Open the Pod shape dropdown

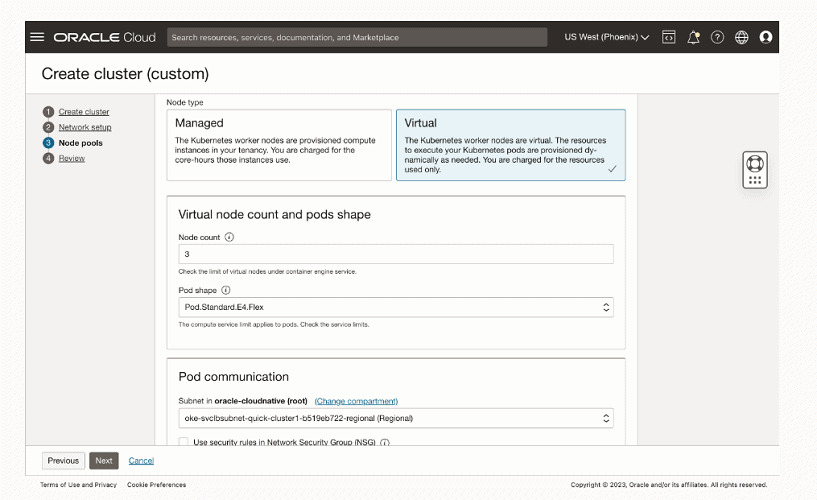click(x=395, y=307)
